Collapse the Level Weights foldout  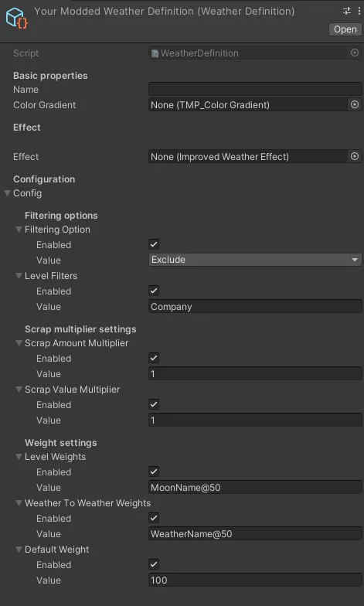click(19, 456)
